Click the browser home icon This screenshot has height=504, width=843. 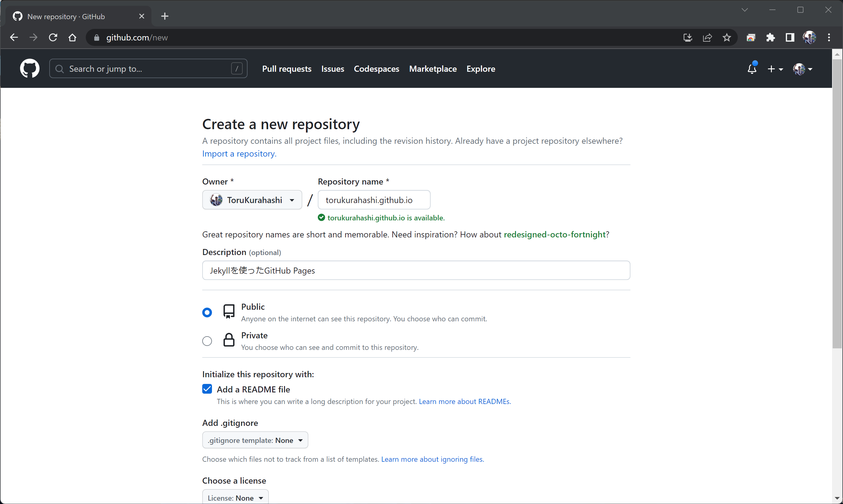point(72,37)
